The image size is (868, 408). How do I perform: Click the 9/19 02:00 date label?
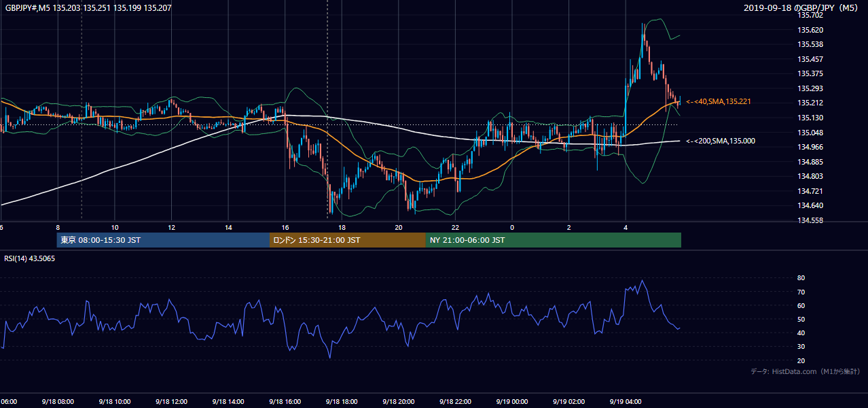[568, 402]
